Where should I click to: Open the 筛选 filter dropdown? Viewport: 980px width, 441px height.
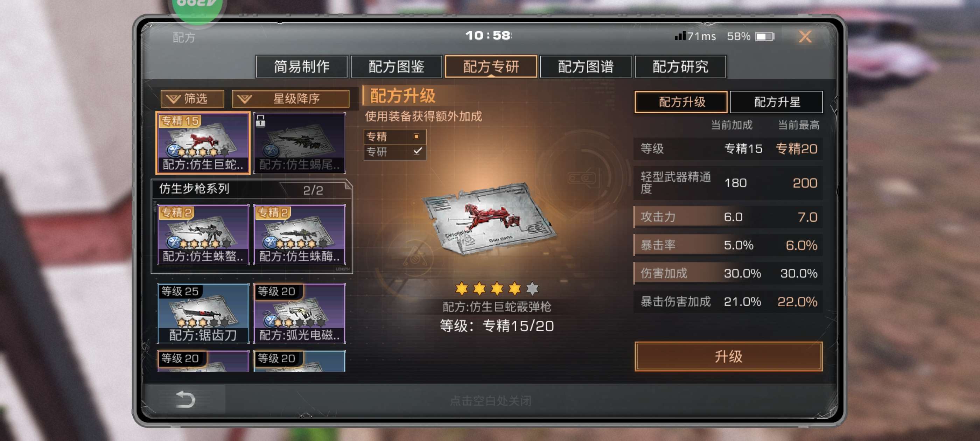(x=192, y=99)
